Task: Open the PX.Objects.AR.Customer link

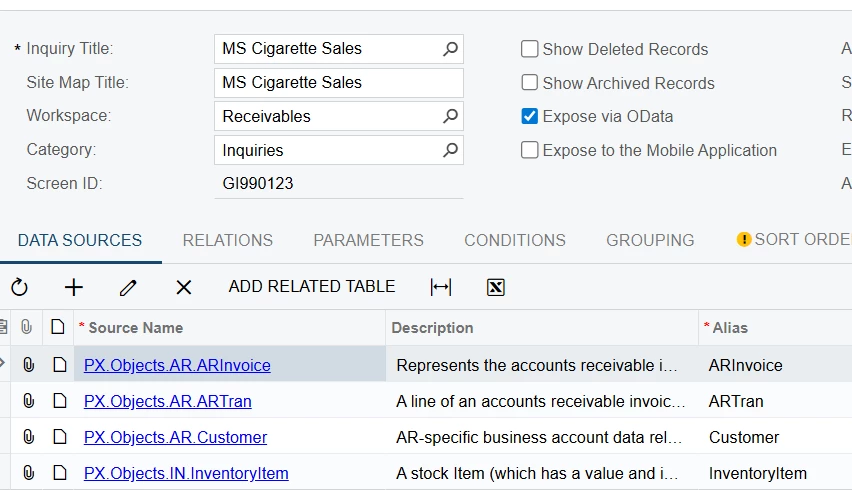Action: click(x=175, y=437)
